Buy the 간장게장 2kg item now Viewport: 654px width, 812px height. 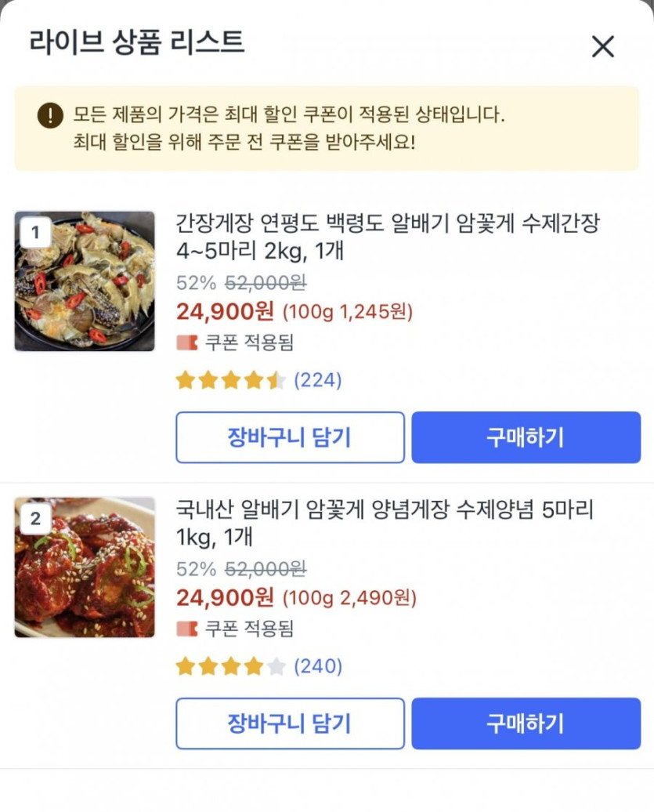526,437
